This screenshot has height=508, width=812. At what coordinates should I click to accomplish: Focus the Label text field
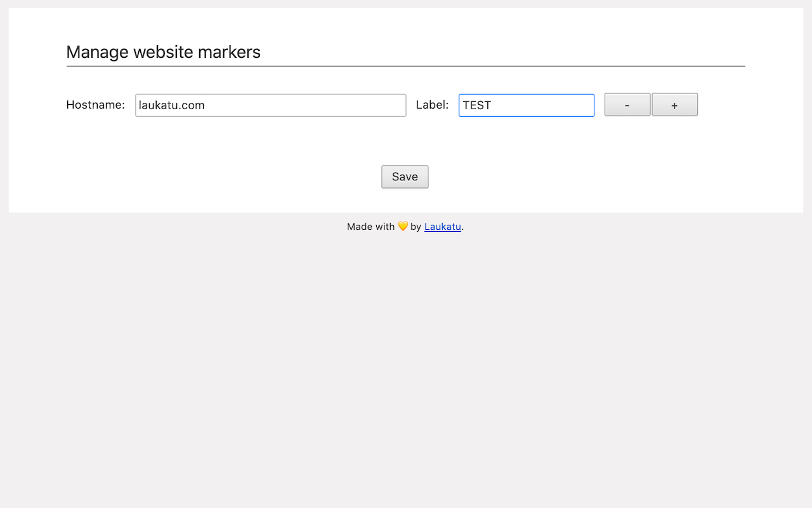527,105
